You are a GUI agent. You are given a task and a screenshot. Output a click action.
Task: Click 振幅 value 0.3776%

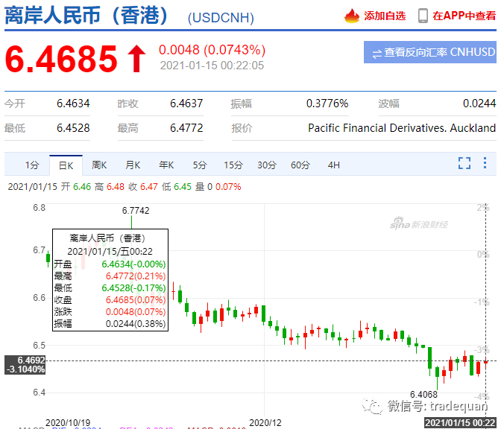tap(327, 104)
